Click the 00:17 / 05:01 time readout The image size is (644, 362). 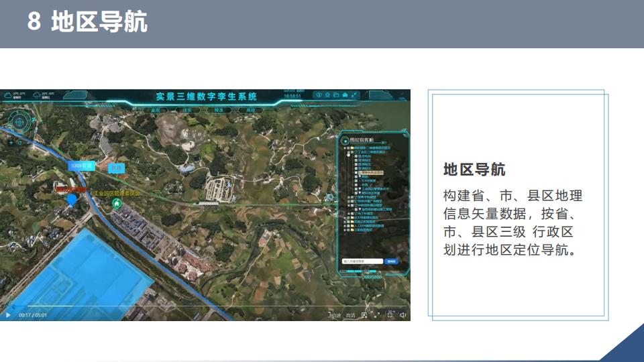32,315
